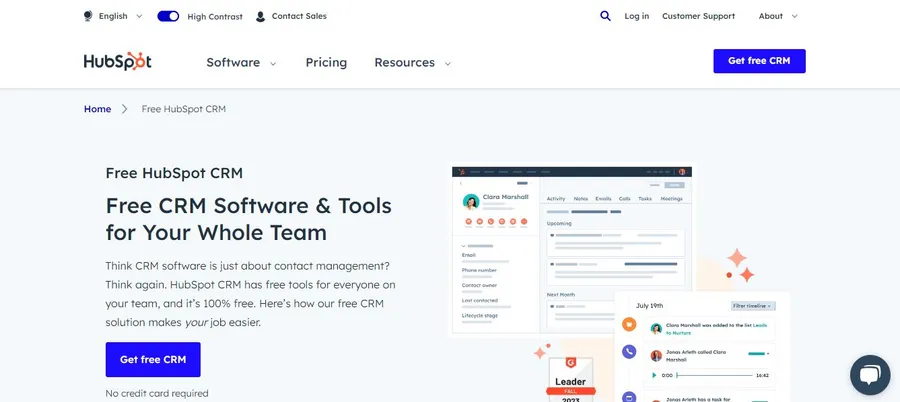This screenshot has width=900, height=402.
Task: Select the Emails tab in the preview
Action: (x=603, y=199)
